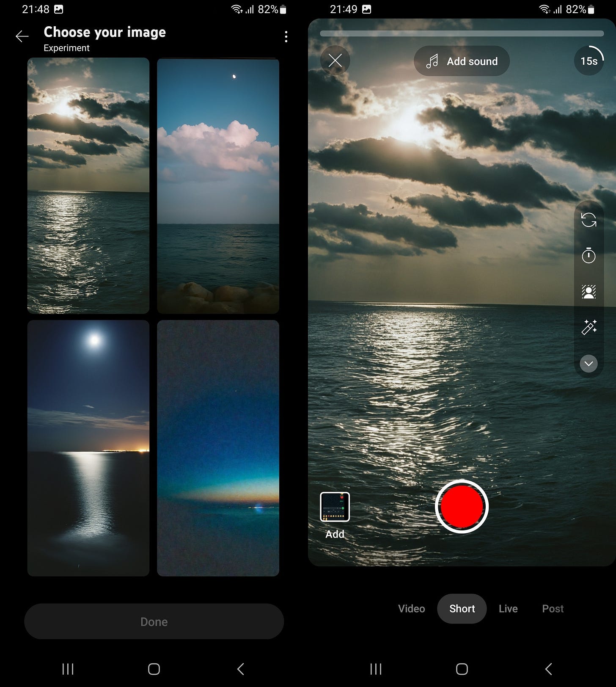Switch to the Video tab
The height and width of the screenshot is (687, 616).
click(411, 609)
